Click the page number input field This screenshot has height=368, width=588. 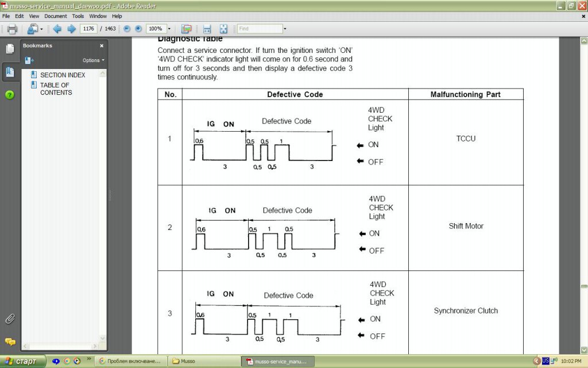[x=88, y=29]
